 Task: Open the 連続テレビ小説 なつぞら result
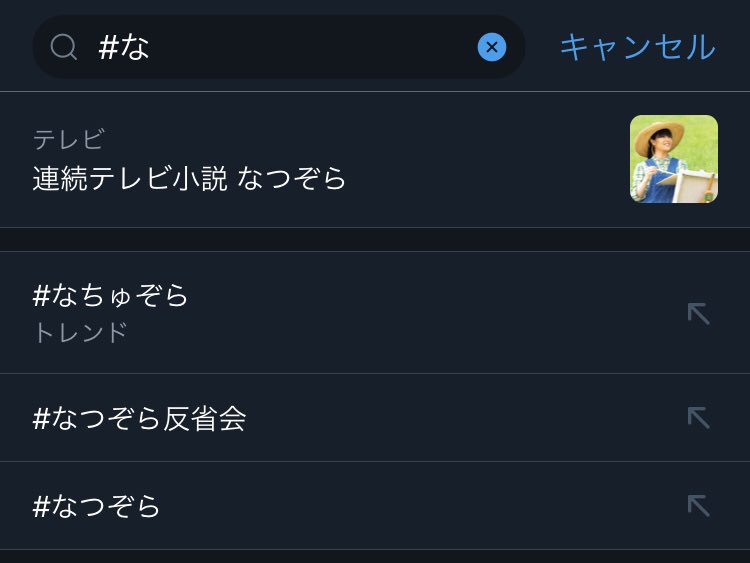click(375, 159)
